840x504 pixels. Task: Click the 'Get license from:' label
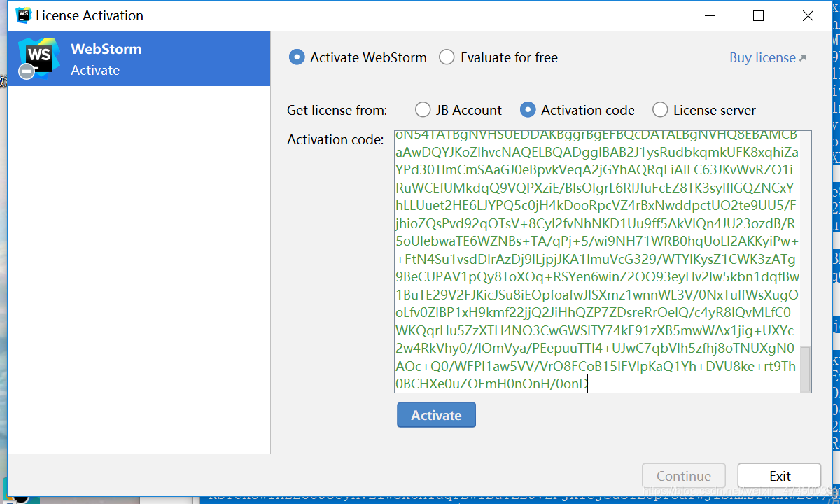pyautogui.click(x=337, y=110)
